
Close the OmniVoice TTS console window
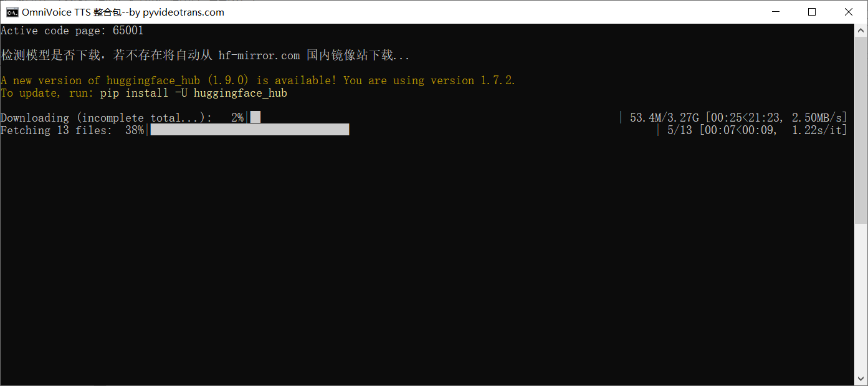coord(849,12)
